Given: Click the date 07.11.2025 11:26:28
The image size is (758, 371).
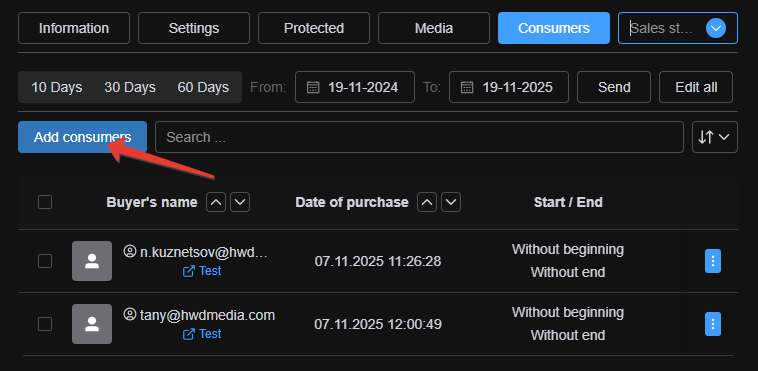Looking at the screenshot, I should click(378, 262).
